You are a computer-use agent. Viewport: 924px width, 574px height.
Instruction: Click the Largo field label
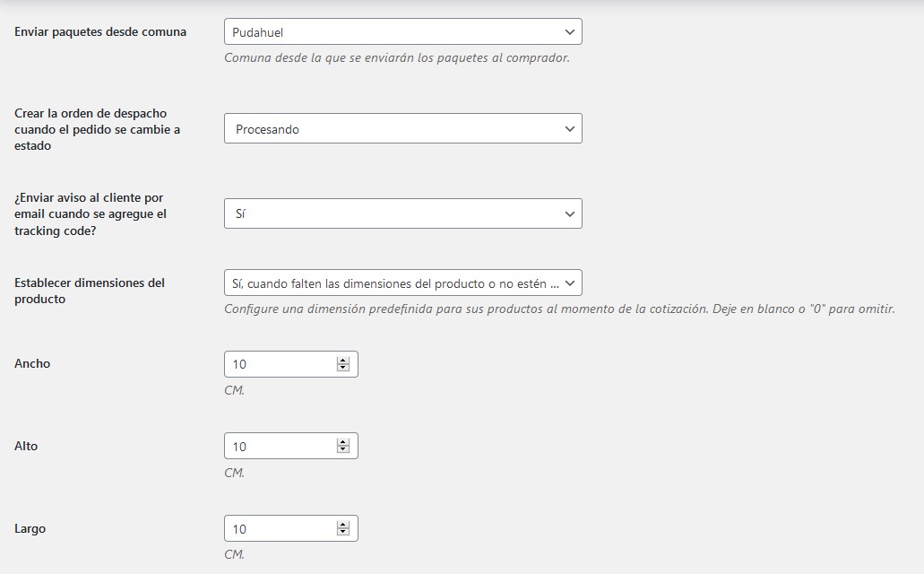[x=30, y=529]
